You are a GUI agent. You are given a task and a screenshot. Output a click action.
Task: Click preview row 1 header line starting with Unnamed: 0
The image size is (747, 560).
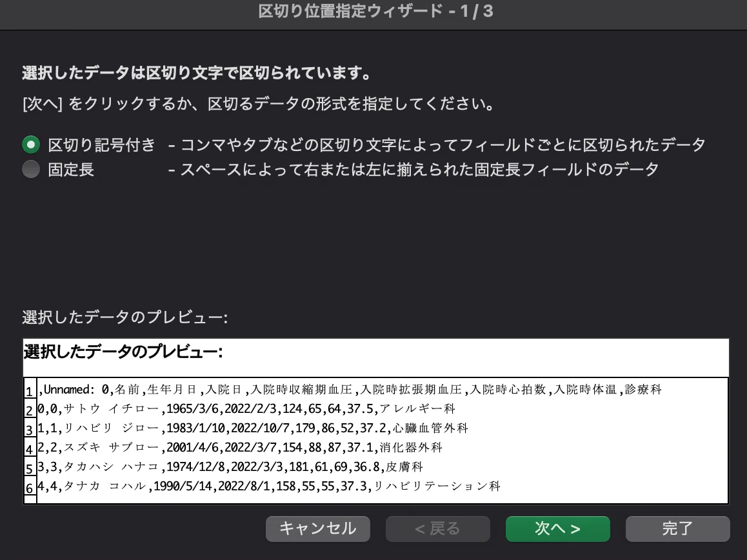[351, 390]
